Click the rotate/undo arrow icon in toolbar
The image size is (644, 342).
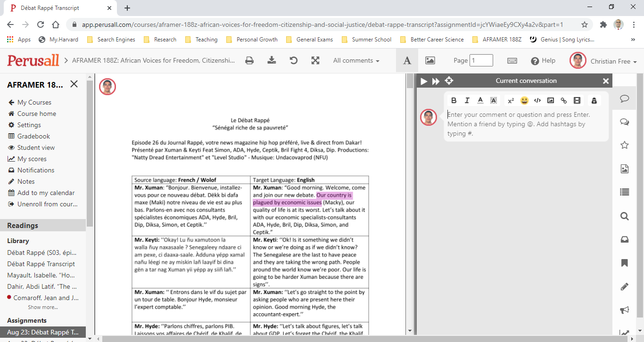(x=293, y=60)
